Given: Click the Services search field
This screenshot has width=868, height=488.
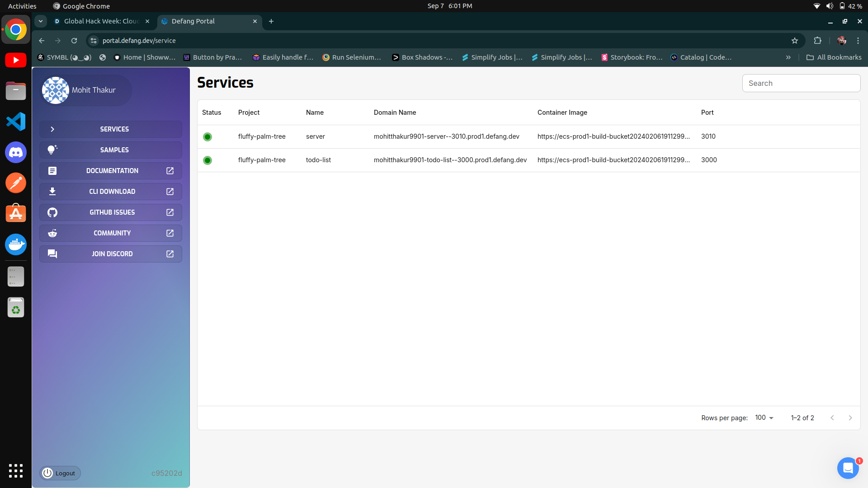Looking at the screenshot, I should click(801, 83).
